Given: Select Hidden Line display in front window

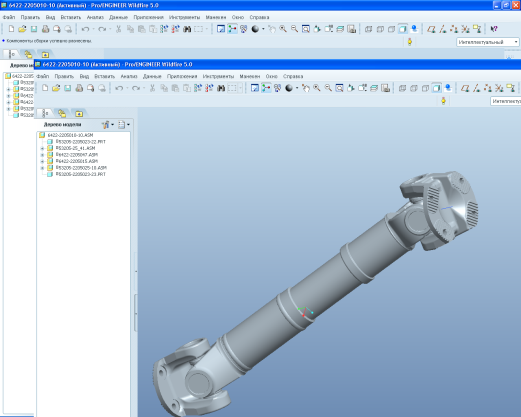Looking at the screenshot, I should click(414, 88).
